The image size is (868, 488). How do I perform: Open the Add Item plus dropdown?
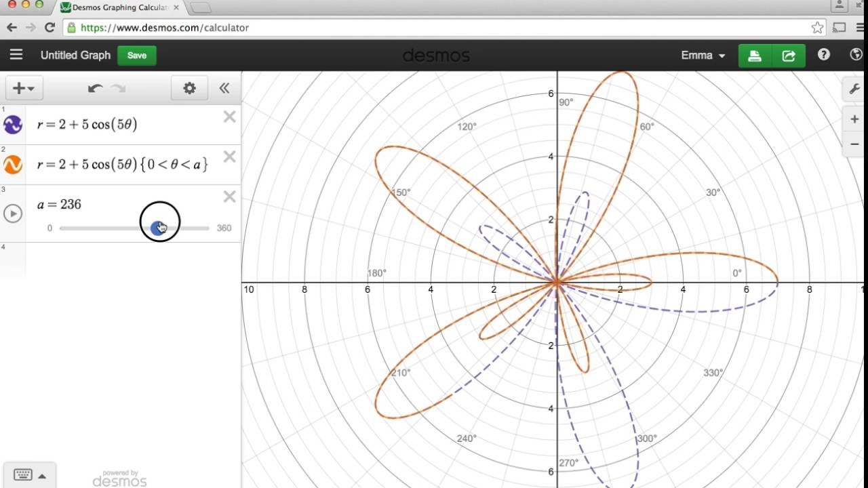pyautogui.click(x=24, y=88)
